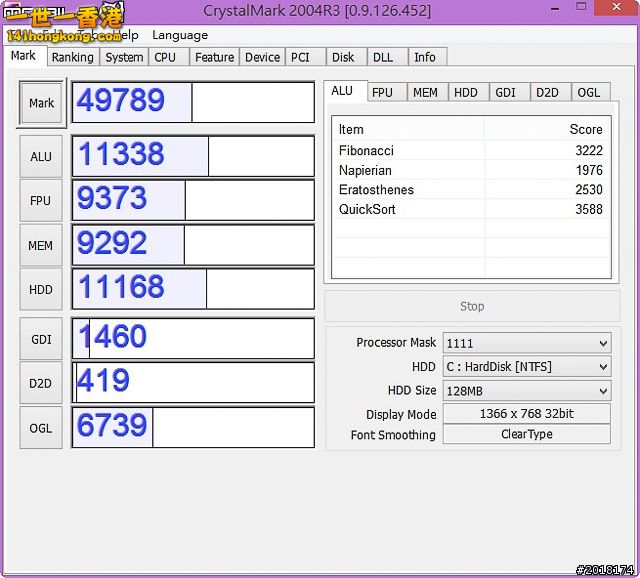Open the CPU tab

(x=165, y=58)
